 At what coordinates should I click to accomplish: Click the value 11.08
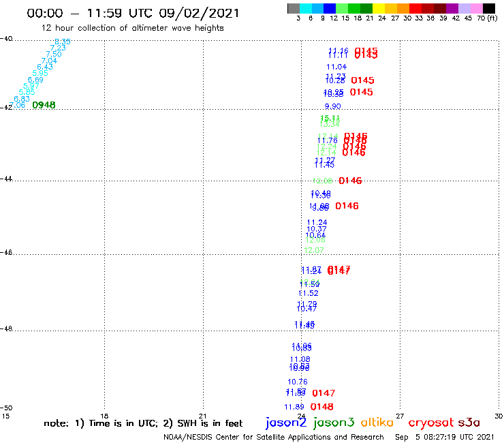(300, 359)
